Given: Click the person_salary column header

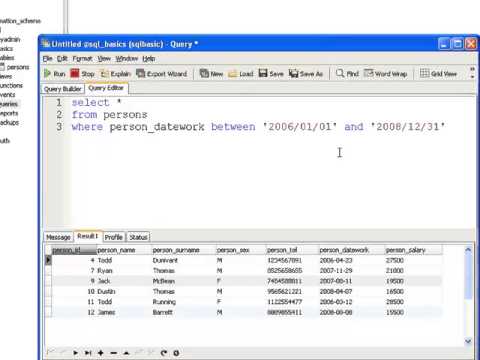Looking at the screenshot, I should [x=414, y=250].
